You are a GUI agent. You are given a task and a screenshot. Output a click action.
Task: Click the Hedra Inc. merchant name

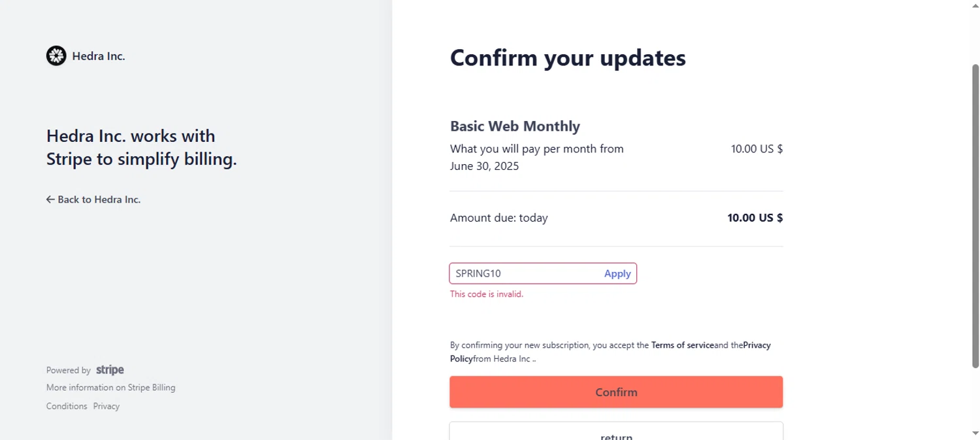click(x=98, y=56)
